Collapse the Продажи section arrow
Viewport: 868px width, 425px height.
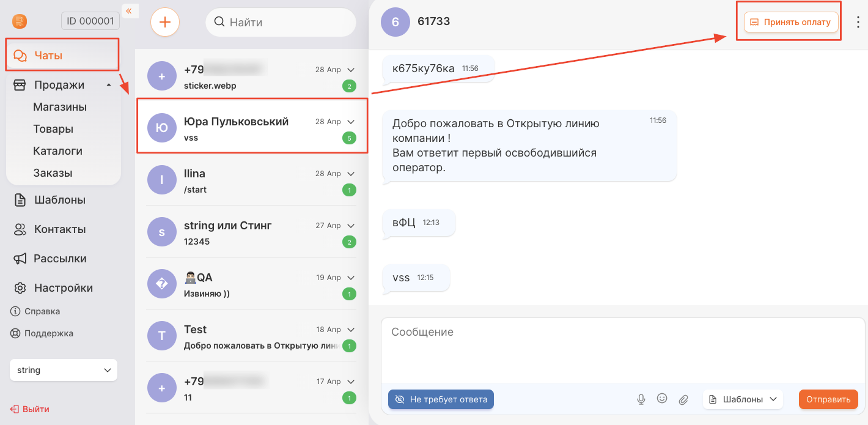coord(109,85)
